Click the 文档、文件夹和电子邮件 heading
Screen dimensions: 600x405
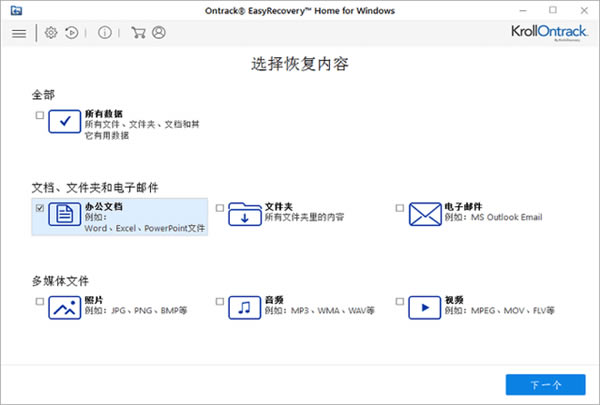(x=95, y=188)
